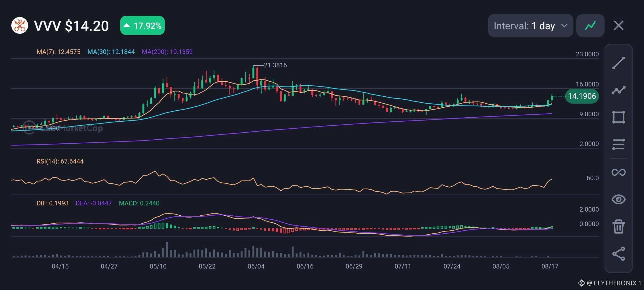Click the 60.0 RSI axis label
Viewport: 644px width, 290px height.
[x=592, y=178]
